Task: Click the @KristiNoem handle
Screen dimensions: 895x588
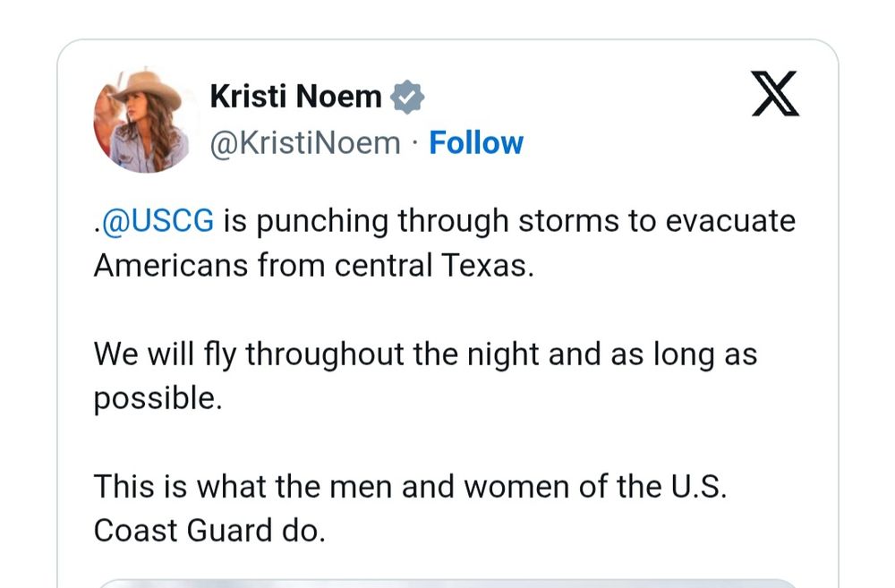Action: click(x=305, y=142)
